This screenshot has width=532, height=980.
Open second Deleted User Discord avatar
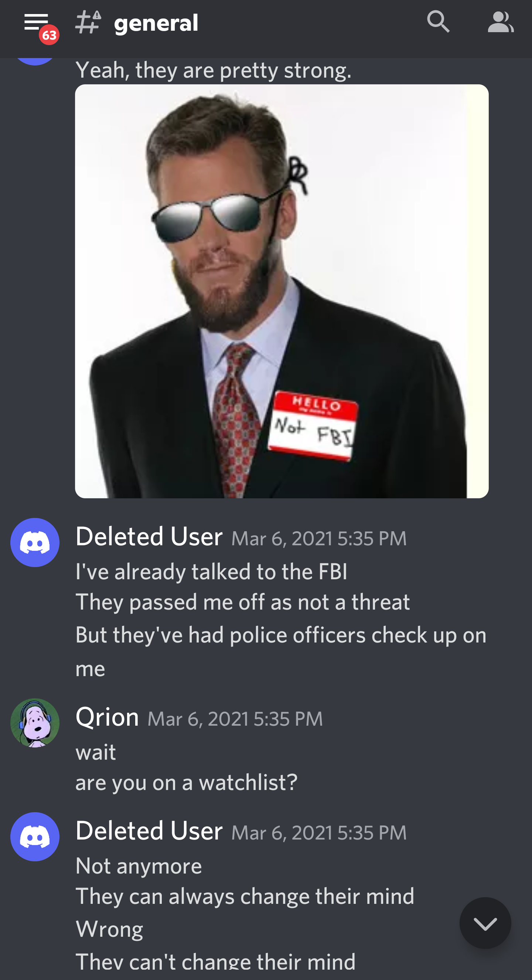pyautogui.click(x=35, y=837)
